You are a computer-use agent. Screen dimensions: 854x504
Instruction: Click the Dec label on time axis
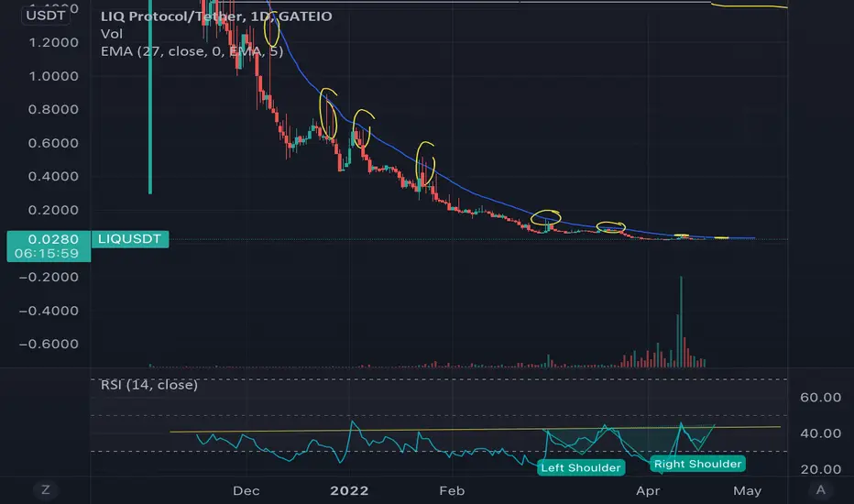[x=246, y=490]
